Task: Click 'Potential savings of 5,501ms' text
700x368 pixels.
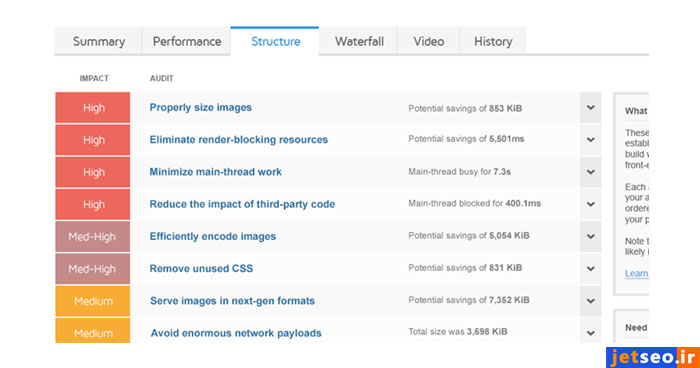Action: [x=466, y=139]
